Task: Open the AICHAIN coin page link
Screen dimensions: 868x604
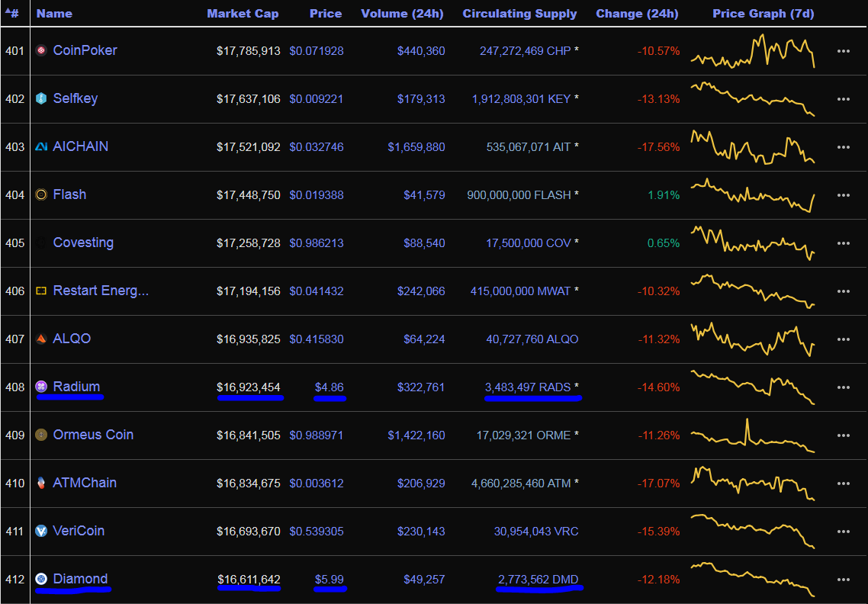Action: tap(80, 146)
